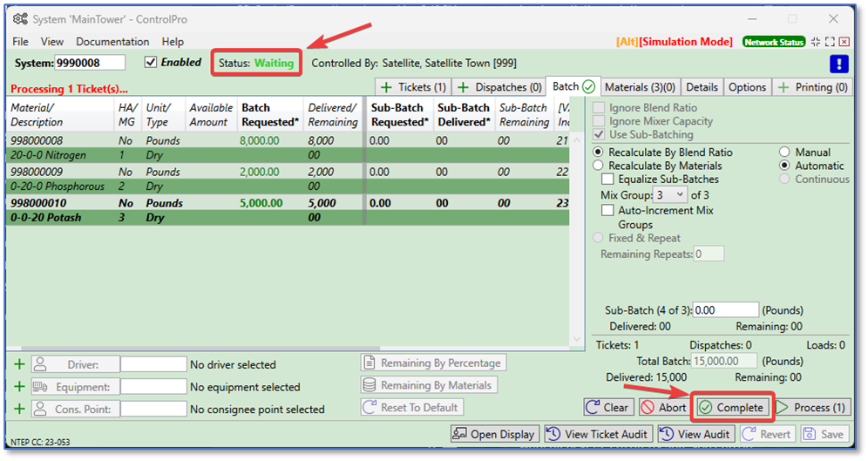The height and width of the screenshot is (461, 868).
Task: Click the gear icon in title bar
Action: point(20,18)
